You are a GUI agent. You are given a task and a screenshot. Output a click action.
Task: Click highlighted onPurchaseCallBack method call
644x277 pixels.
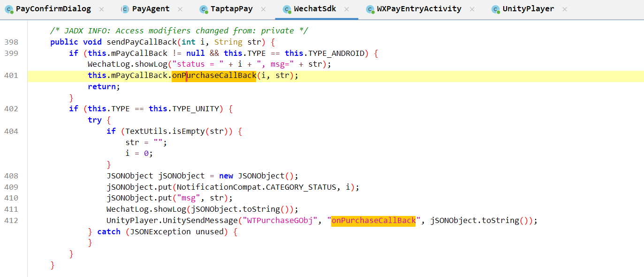[214, 76]
